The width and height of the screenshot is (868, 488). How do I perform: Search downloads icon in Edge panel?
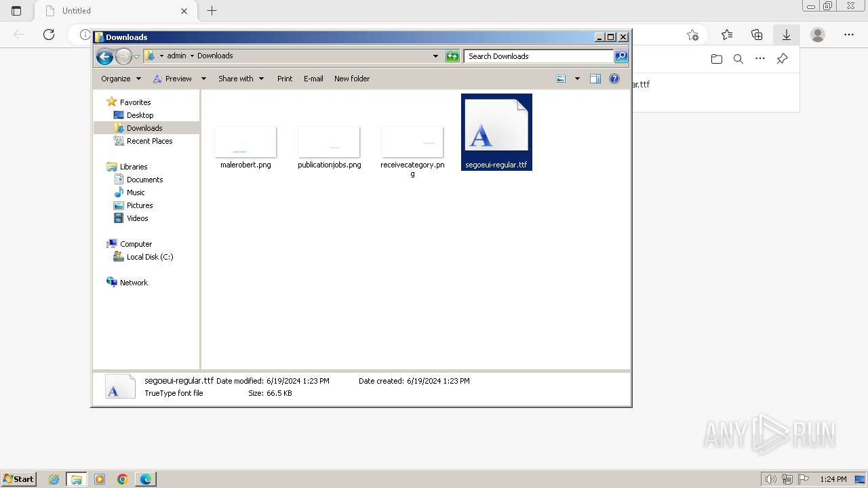(738, 59)
